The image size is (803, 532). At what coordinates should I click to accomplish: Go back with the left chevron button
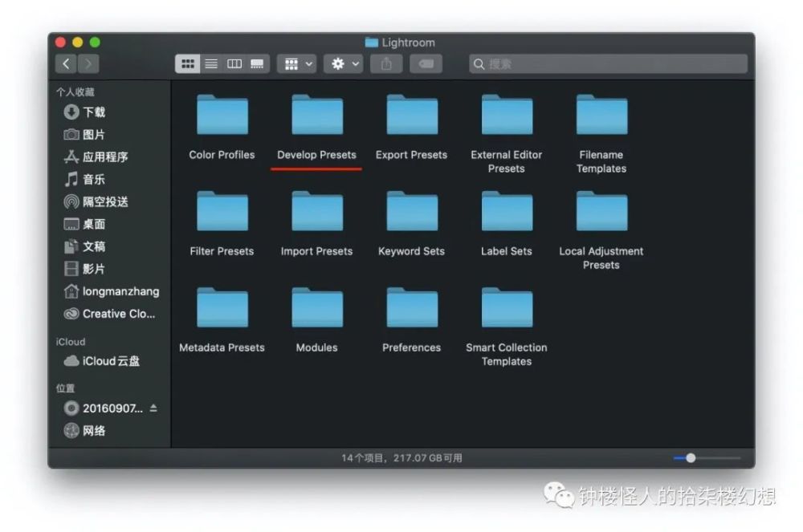click(x=66, y=64)
